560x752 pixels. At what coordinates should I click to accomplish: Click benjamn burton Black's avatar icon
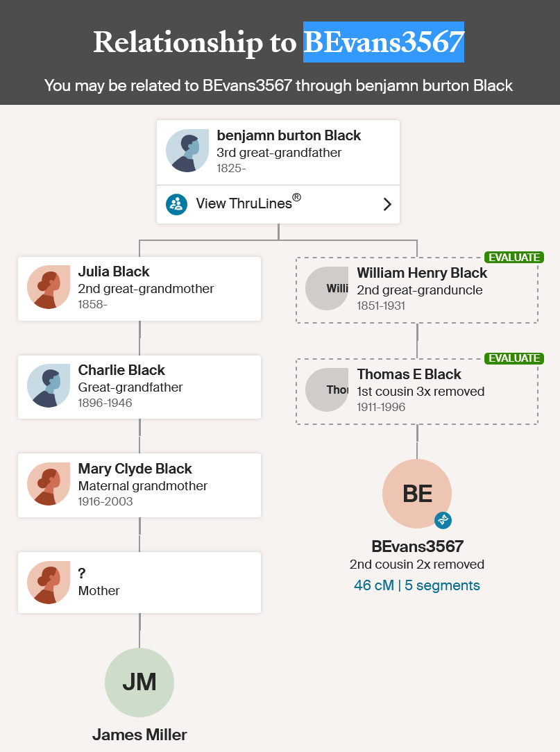[x=187, y=151]
